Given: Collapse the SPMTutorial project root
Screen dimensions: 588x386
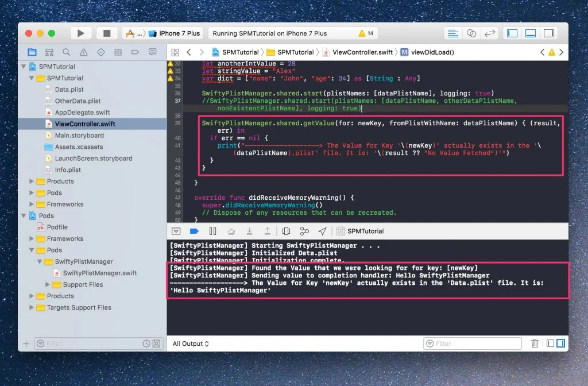Looking at the screenshot, I should [x=24, y=67].
